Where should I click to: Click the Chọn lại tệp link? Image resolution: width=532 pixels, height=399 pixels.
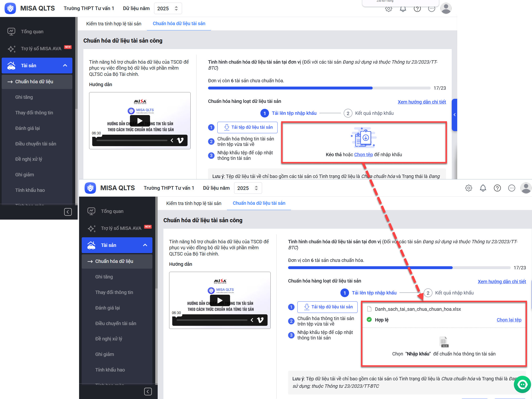click(x=509, y=320)
